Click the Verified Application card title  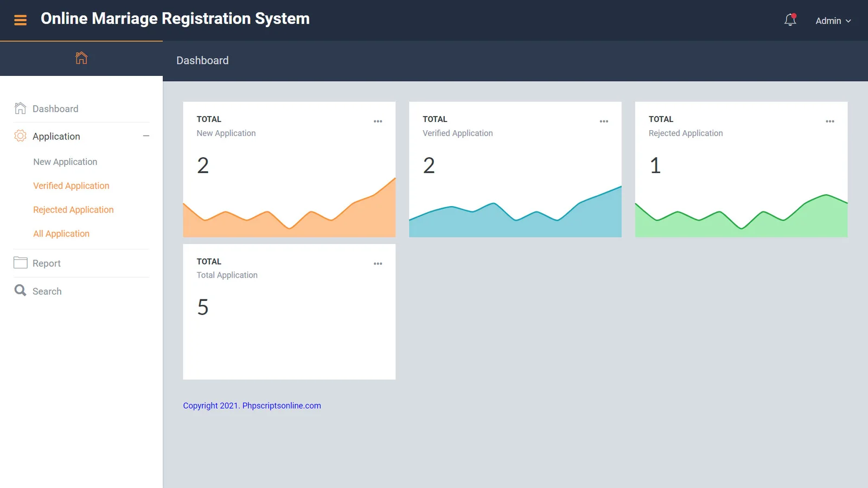[x=458, y=133]
